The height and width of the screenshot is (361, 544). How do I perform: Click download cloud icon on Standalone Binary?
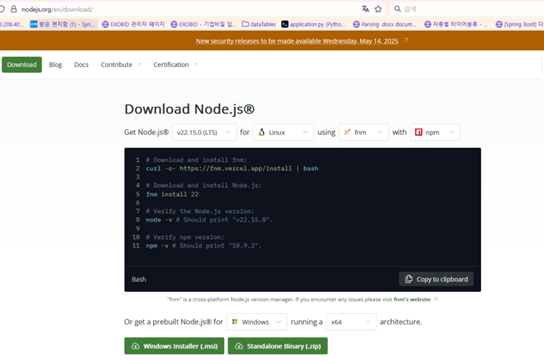[x=239, y=346]
